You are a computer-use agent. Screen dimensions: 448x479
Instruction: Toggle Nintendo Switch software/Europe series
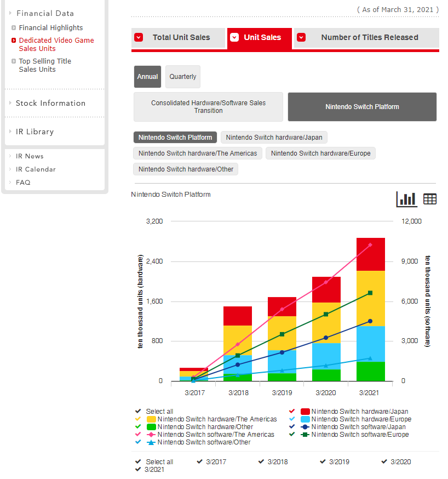[292, 434]
